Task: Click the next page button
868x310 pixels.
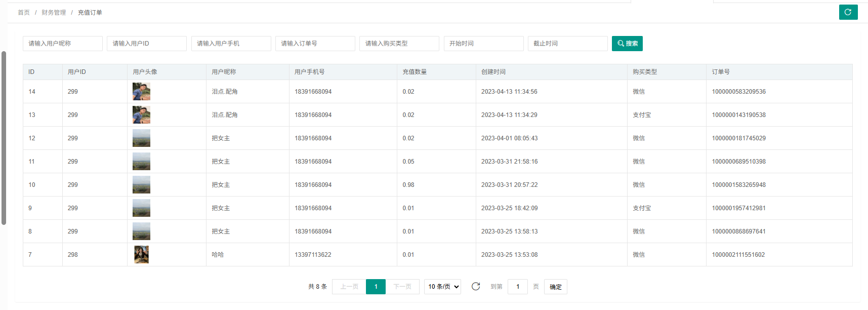Action: click(x=402, y=287)
